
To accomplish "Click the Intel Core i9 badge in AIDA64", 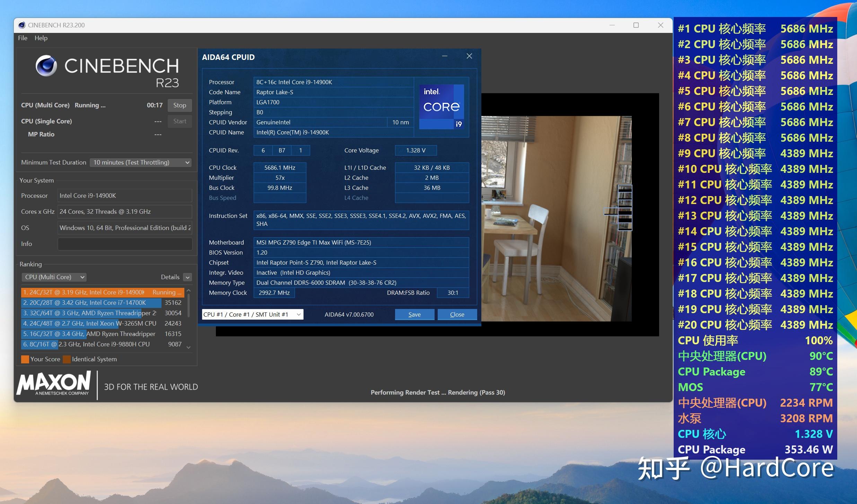I will coord(441,107).
